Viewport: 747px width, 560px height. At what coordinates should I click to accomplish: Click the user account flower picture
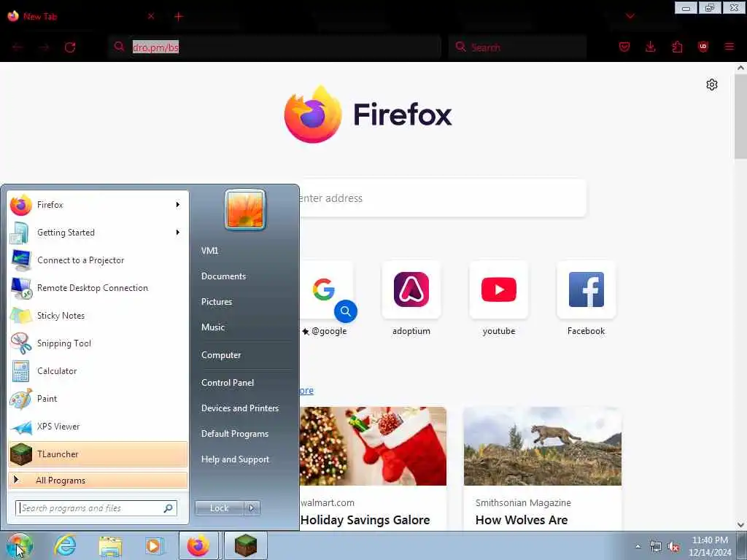(x=245, y=209)
